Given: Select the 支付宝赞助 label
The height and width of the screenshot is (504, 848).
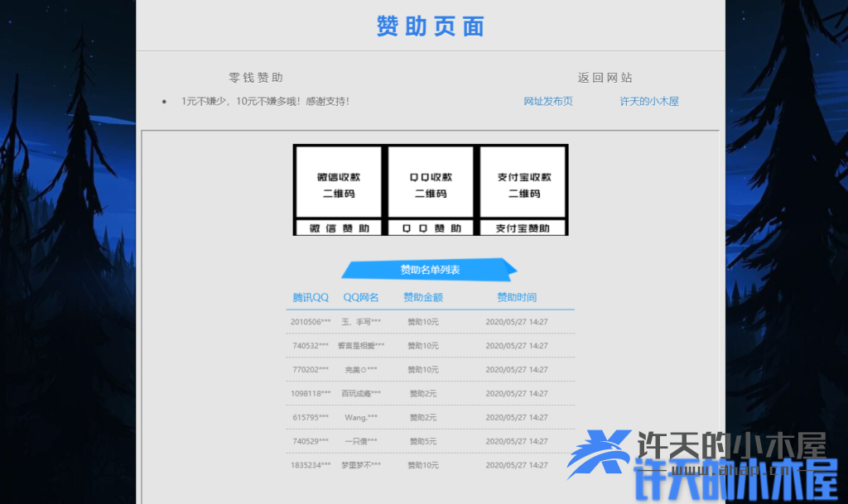Looking at the screenshot, I should point(523,228).
